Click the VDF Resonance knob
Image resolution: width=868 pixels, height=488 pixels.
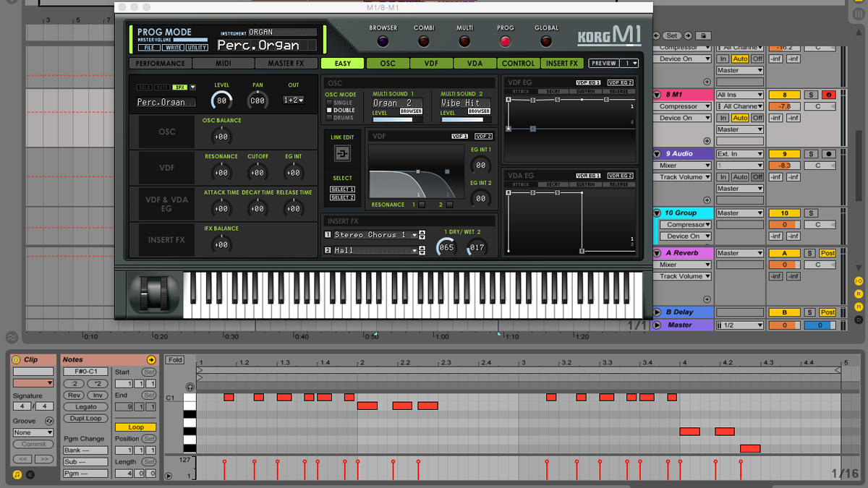[221, 173]
